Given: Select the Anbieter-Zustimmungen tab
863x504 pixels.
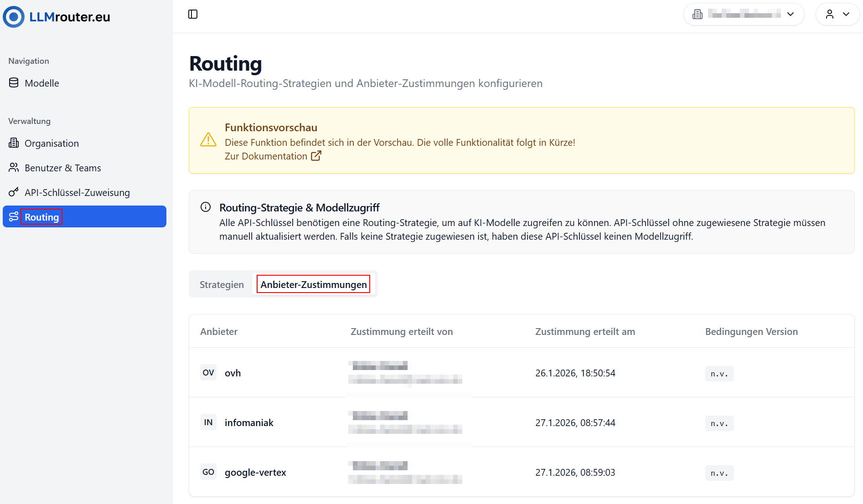Looking at the screenshot, I should tap(313, 284).
